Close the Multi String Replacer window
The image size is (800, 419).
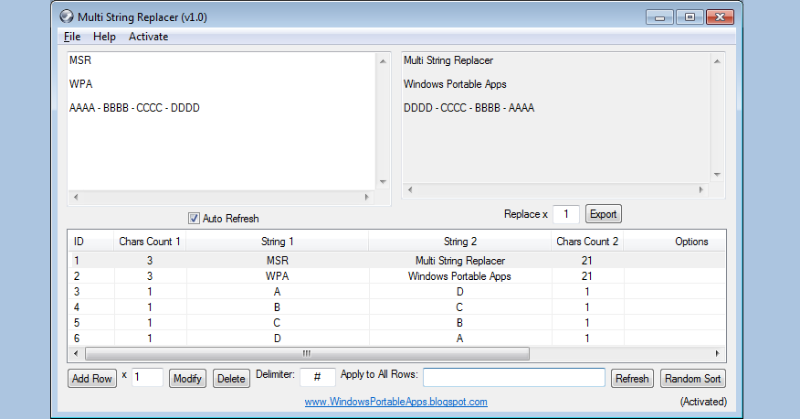719,17
